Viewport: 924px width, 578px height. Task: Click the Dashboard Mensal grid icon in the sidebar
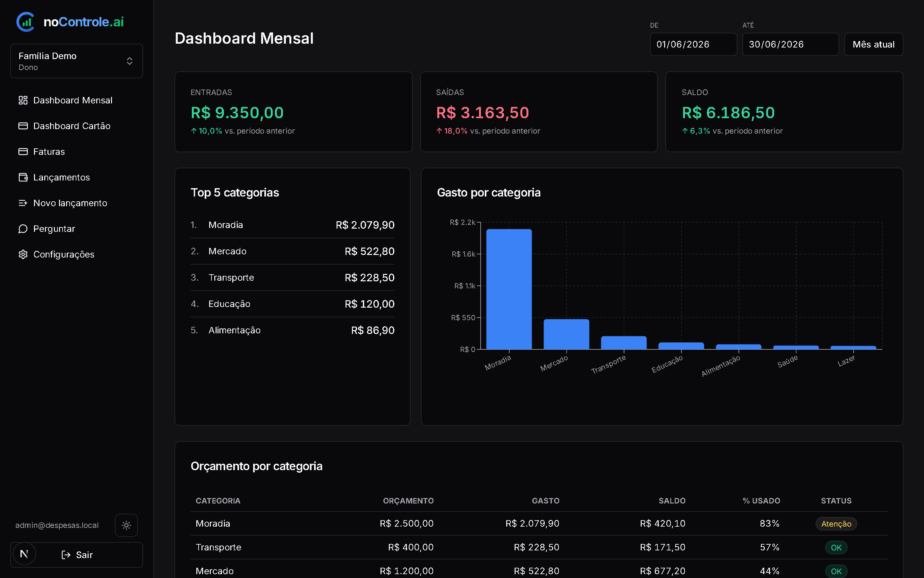pyautogui.click(x=23, y=100)
